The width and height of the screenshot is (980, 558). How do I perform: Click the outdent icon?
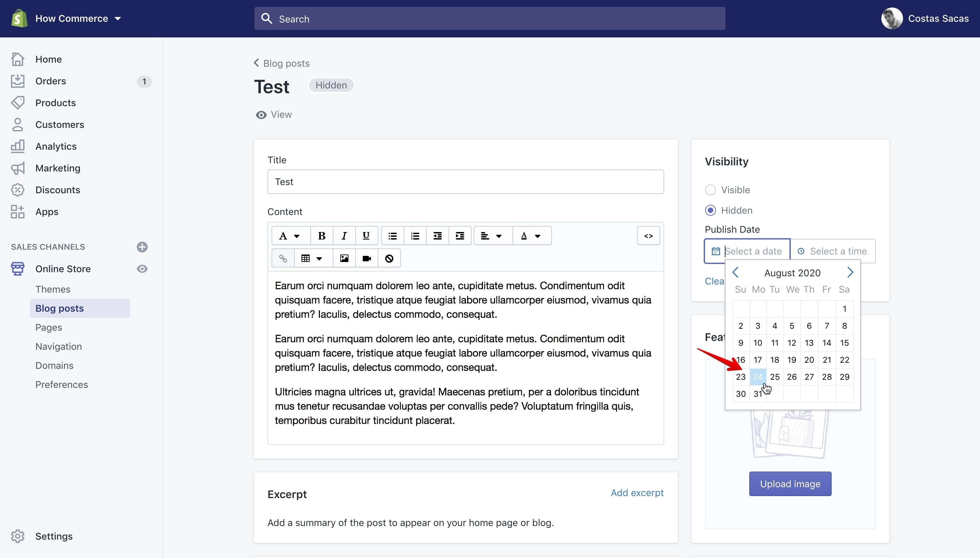(x=437, y=236)
